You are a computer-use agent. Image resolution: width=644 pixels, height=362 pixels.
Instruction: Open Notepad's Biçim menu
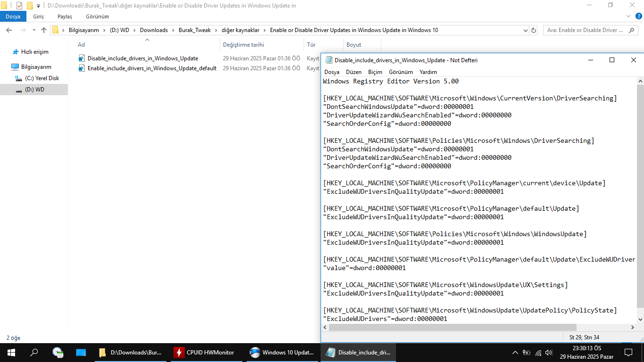point(375,72)
